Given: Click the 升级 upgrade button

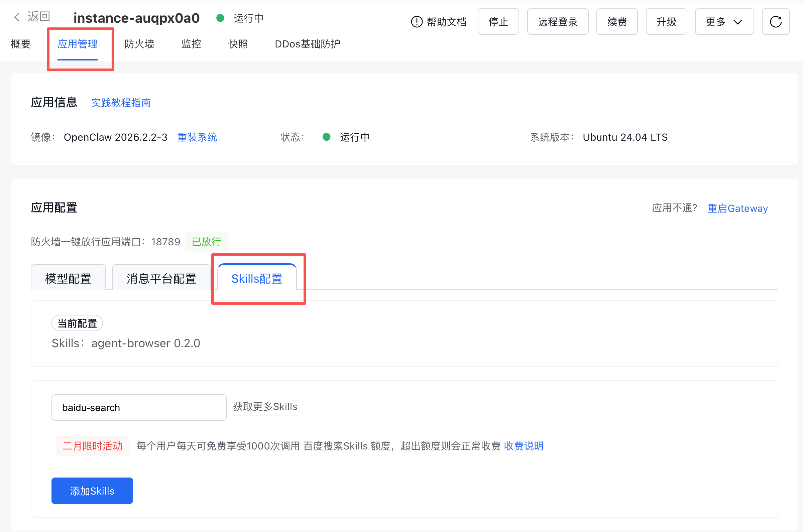Looking at the screenshot, I should (666, 22).
